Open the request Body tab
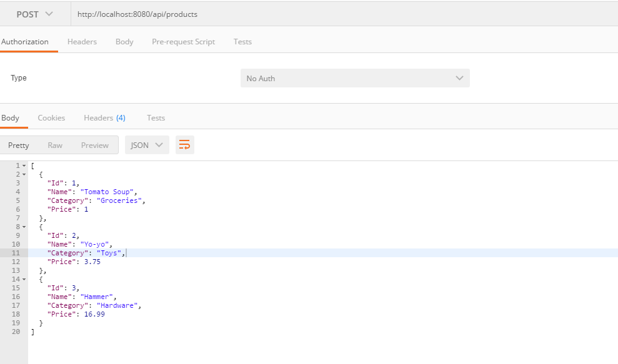Viewport: 618px width, 364px height. click(124, 41)
